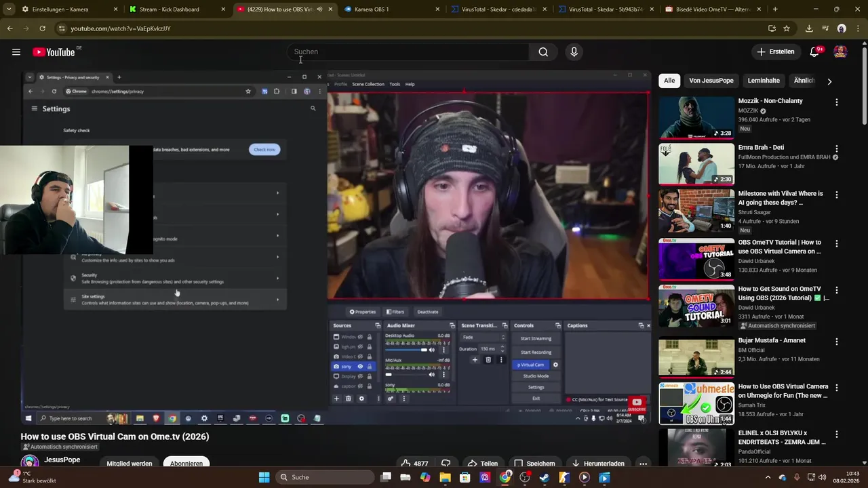Go to YouTube home via logo
Image resolution: width=868 pixels, height=488 pixels.
tap(54, 52)
